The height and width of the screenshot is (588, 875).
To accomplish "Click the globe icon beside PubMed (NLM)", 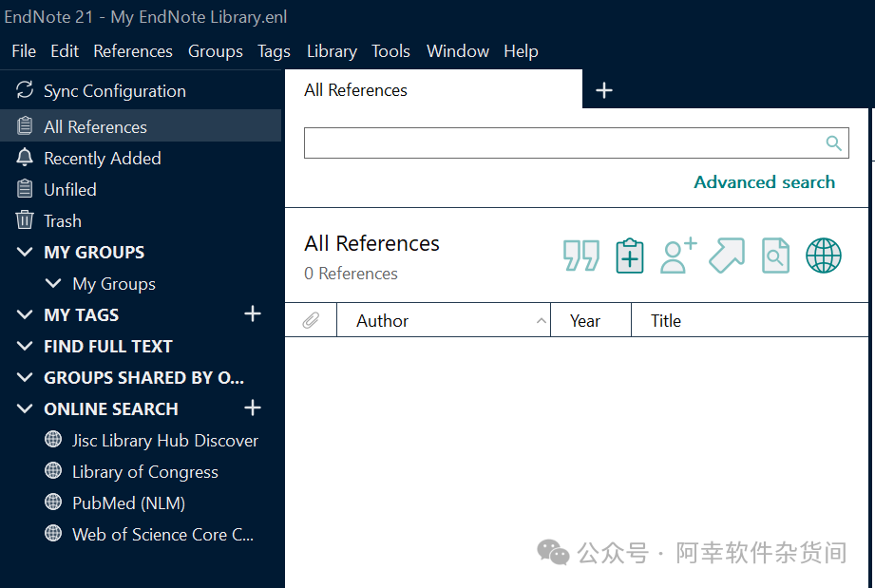I will point(53,503).
